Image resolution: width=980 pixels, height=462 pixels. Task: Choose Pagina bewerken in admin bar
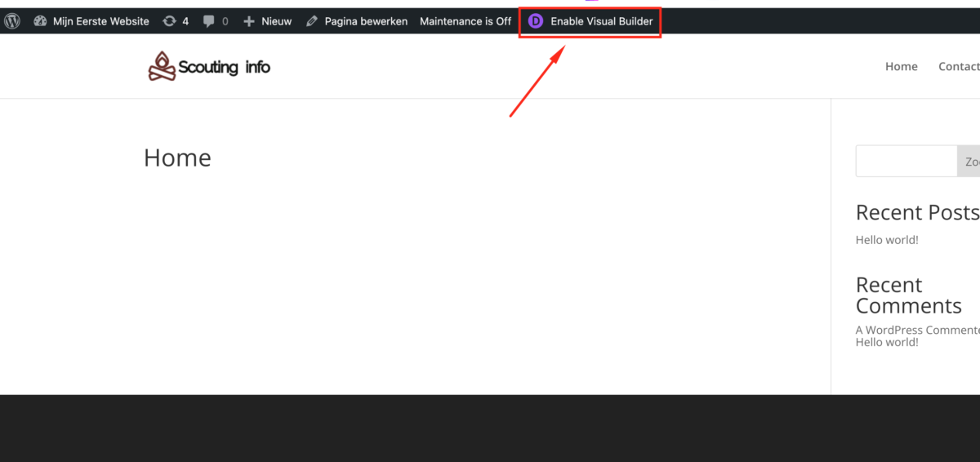pyautogui.click(x=366, y=21)
